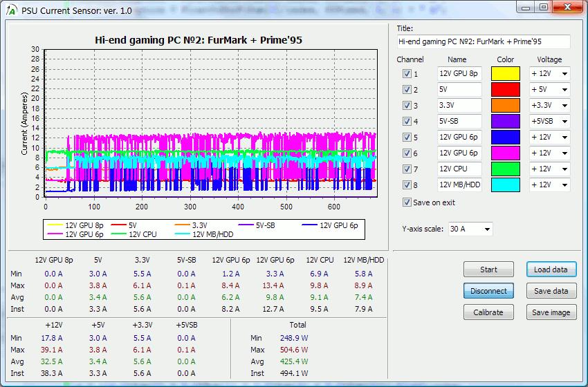Uncheck channel 1 checkbox

(x=407, y=73)
